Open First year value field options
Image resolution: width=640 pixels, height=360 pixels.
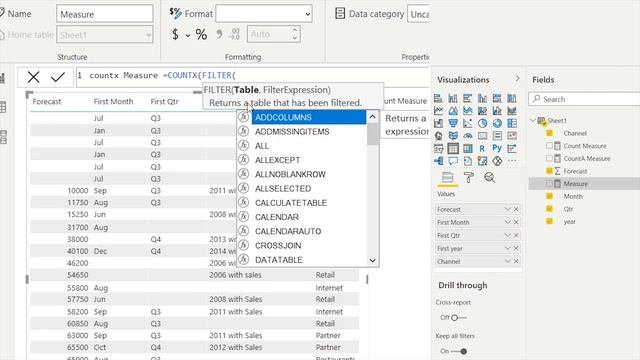coord(507,248)
